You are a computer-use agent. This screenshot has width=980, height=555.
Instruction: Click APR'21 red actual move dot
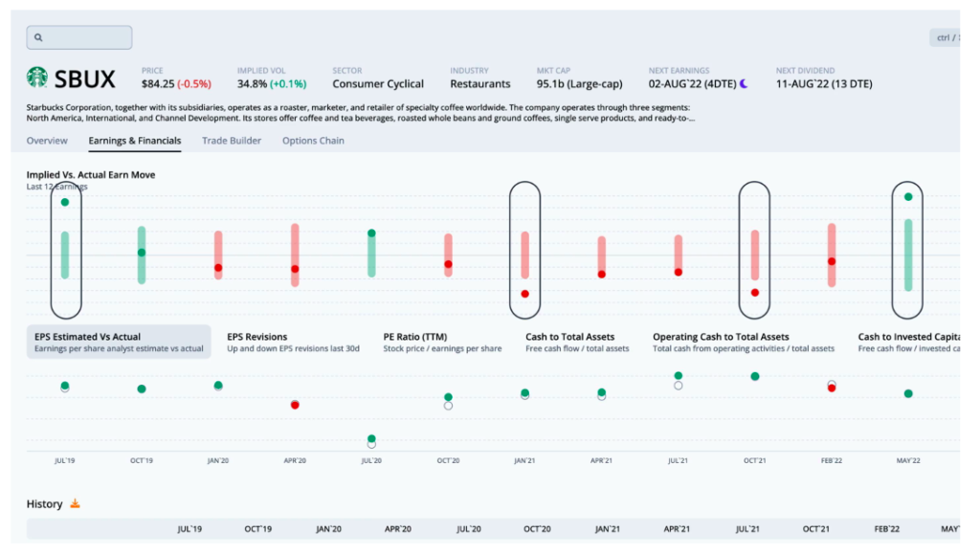point(601,275)
